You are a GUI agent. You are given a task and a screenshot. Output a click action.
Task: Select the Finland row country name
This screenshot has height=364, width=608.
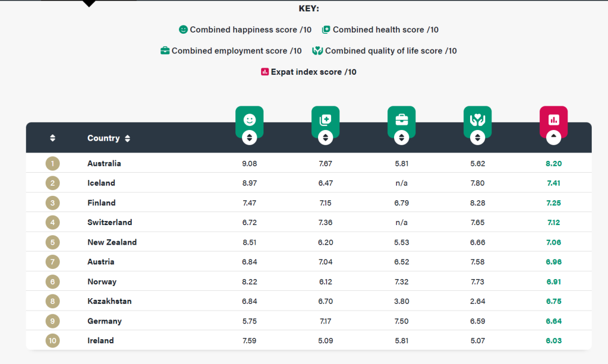[101, 203]
